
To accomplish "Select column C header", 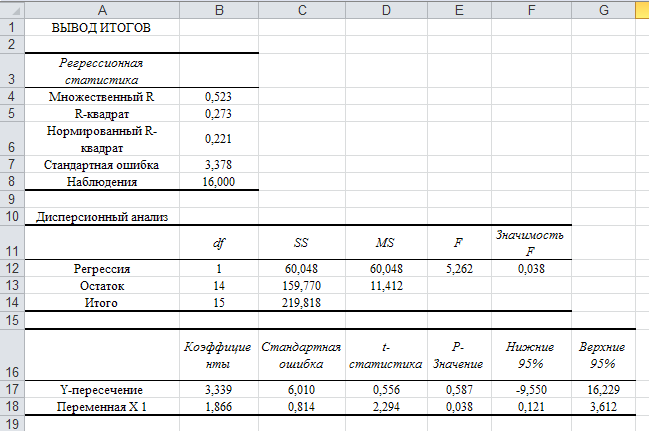I will 302,10.
